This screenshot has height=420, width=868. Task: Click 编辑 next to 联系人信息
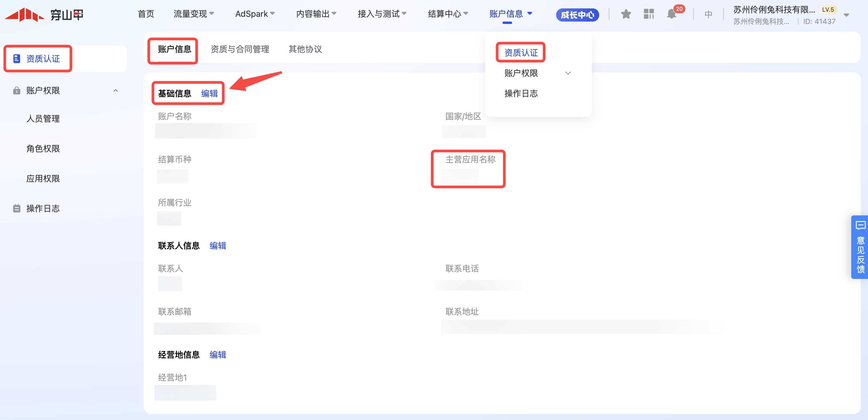pyautogui.click(x=218, y=246)
